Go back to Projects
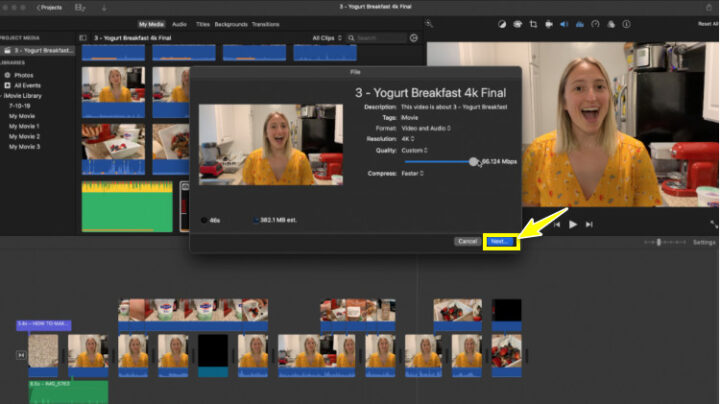The width and height of the screenshot is (720, 404). click(50, 8)
